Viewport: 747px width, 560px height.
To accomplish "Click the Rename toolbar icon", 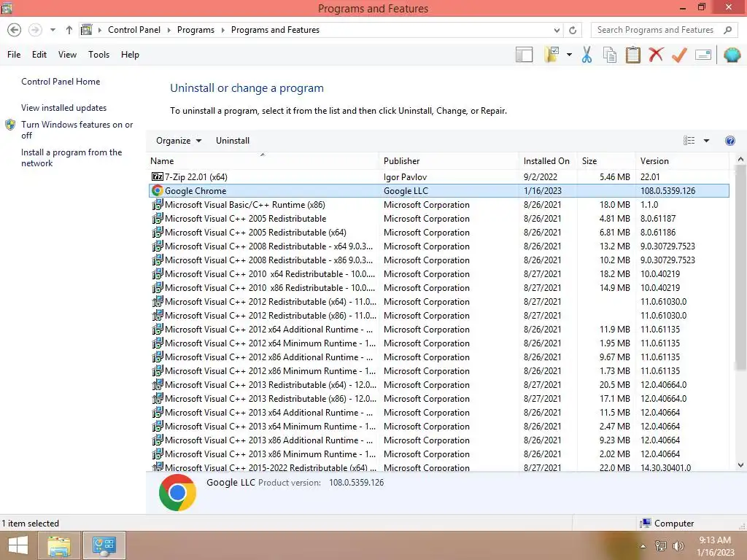I will pyautogui.click(x=703, y=55).
